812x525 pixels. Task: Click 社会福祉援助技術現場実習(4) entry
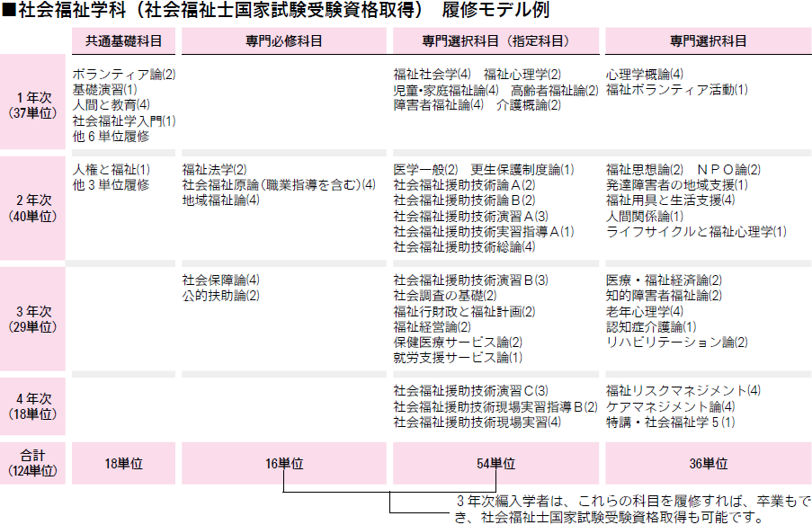[x=477, y=423]
